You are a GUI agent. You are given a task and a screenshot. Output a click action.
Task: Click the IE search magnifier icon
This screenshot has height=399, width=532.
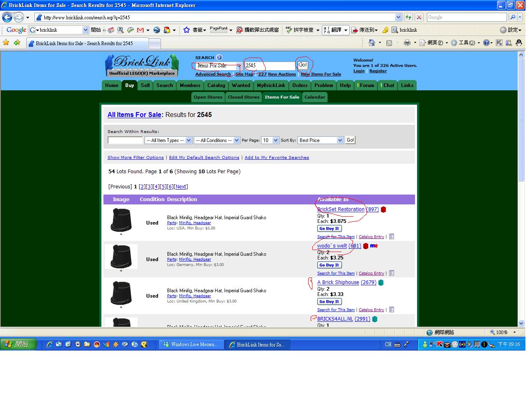point(513,17)
